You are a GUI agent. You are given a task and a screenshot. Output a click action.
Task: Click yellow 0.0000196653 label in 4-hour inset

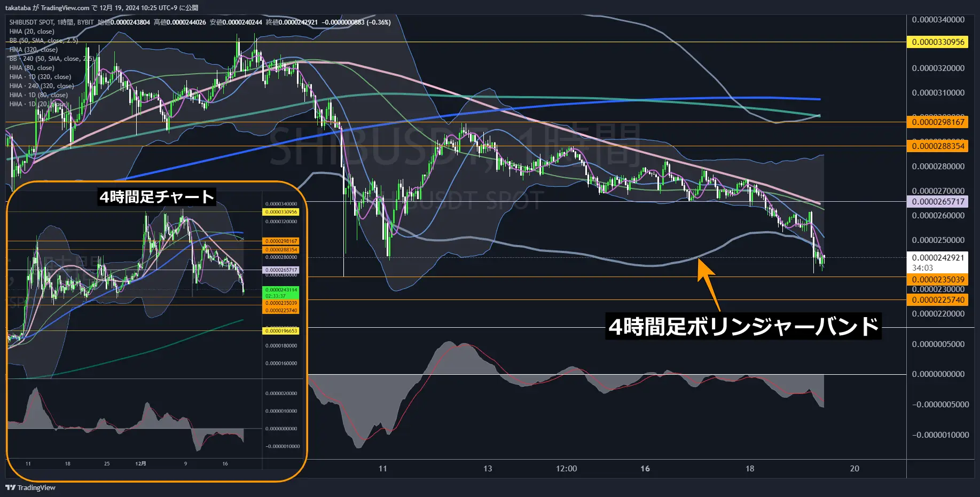(x=281, y=331)
